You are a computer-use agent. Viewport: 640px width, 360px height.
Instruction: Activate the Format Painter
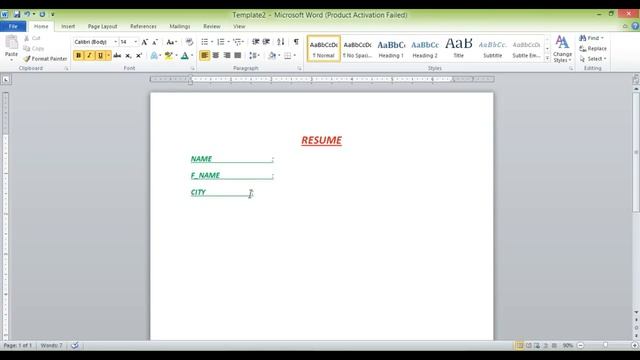click(45, 59)
